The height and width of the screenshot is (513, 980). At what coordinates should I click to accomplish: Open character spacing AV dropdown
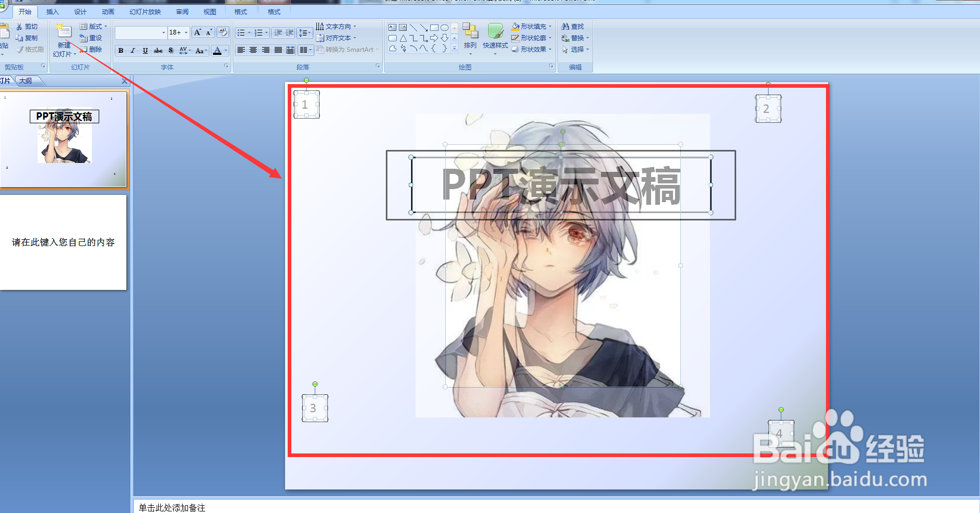pyautogui.click(x=185, y=51)
